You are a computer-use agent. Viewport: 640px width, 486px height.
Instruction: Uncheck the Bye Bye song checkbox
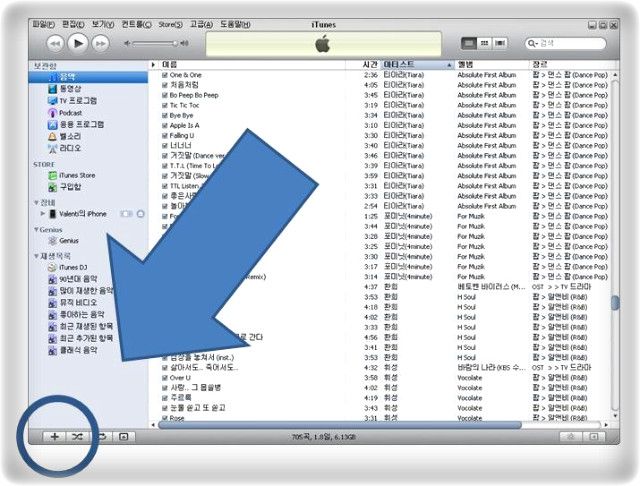tap(164, 115)
